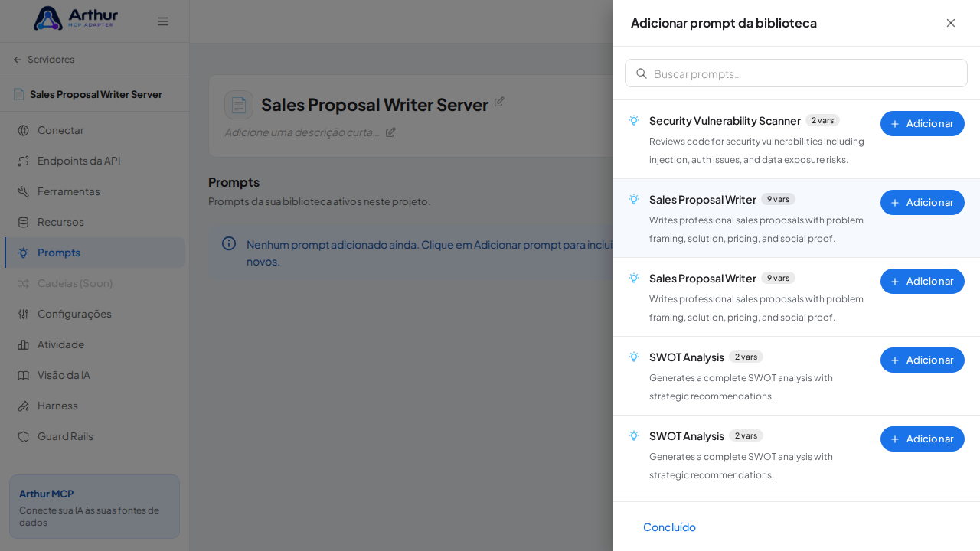Screen dimensions: 980x551
Task: Add the Security Vulnerability Scanner prompt
Action: [923, 123]
